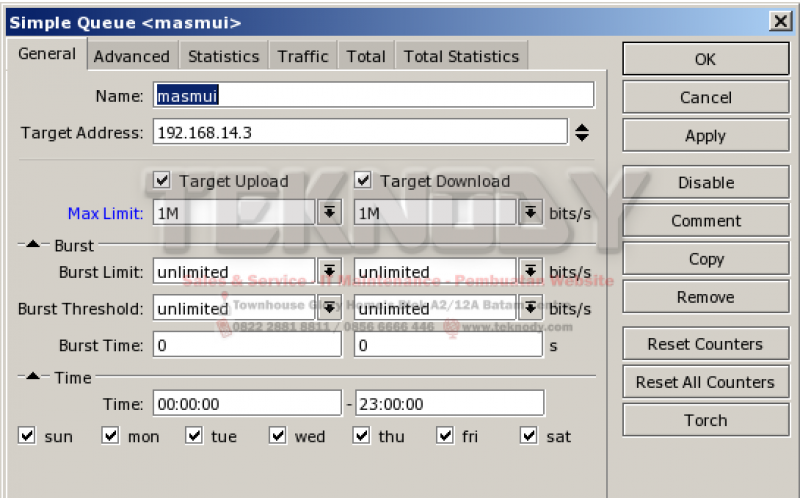Open download Max Limit dropdown
This screenshot has height=500, width=800.
point(531,212)
